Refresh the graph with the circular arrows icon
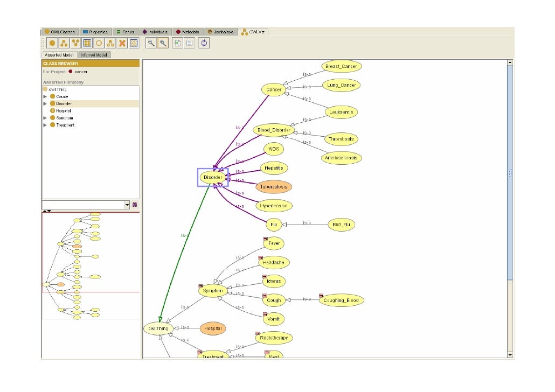Image resolution: width=555 pixels, height=392 pixels. point(204,43)
